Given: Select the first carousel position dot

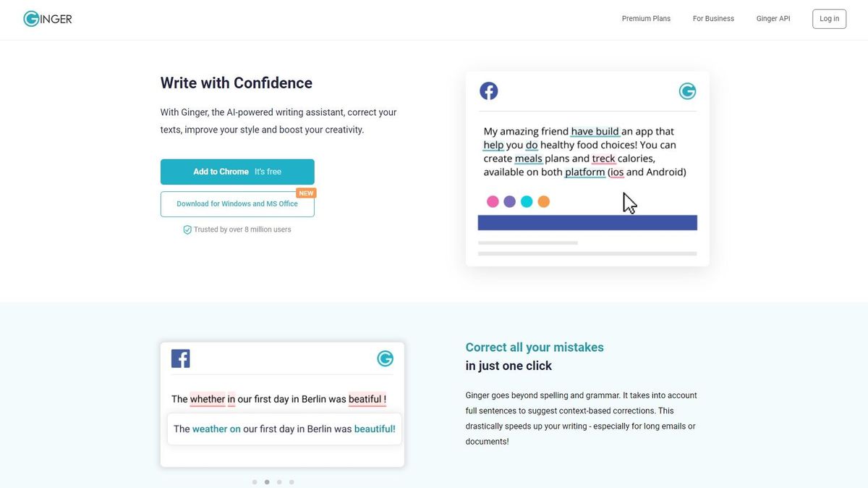Looking at the screenshot, I should pos(255,481).
